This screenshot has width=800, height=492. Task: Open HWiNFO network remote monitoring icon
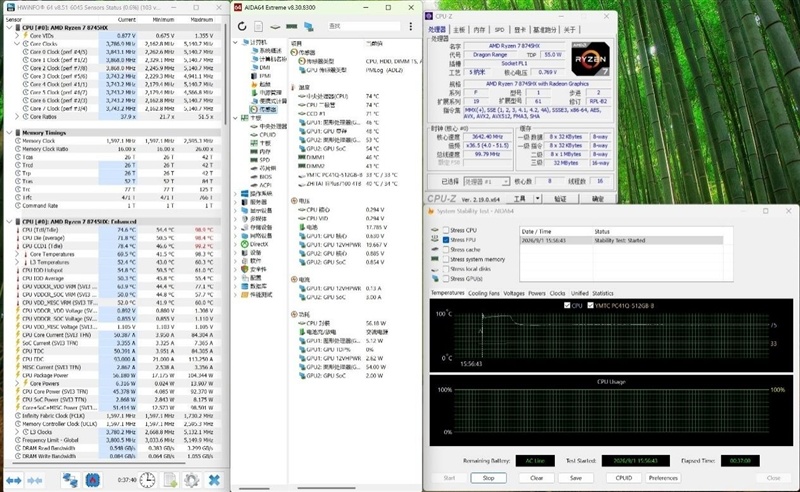click(70, 480)
